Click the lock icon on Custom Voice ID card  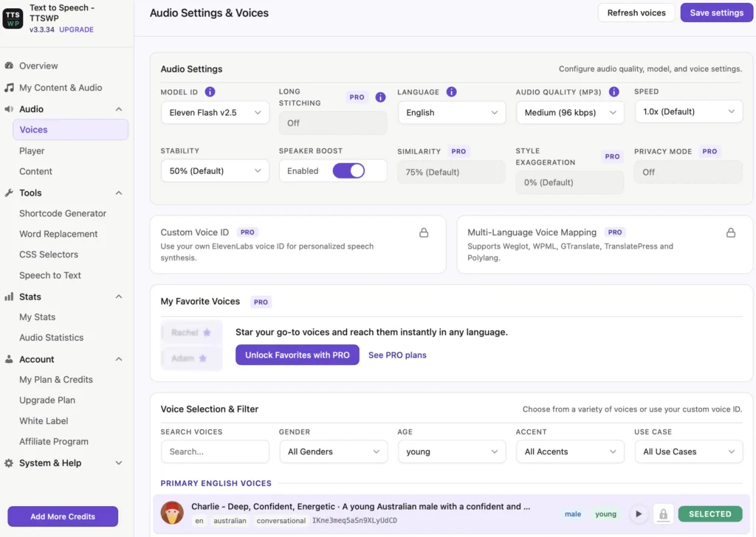coord(424,232)
